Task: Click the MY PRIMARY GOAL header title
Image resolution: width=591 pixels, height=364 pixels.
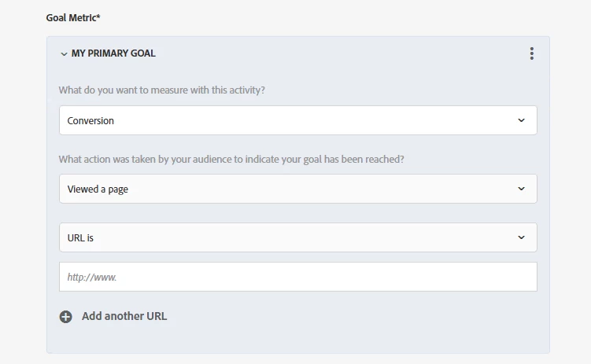Action: pos(113,53)
